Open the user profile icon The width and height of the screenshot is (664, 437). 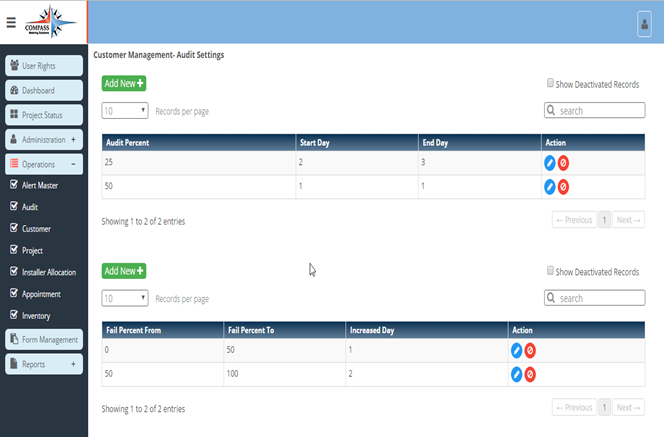644,24
